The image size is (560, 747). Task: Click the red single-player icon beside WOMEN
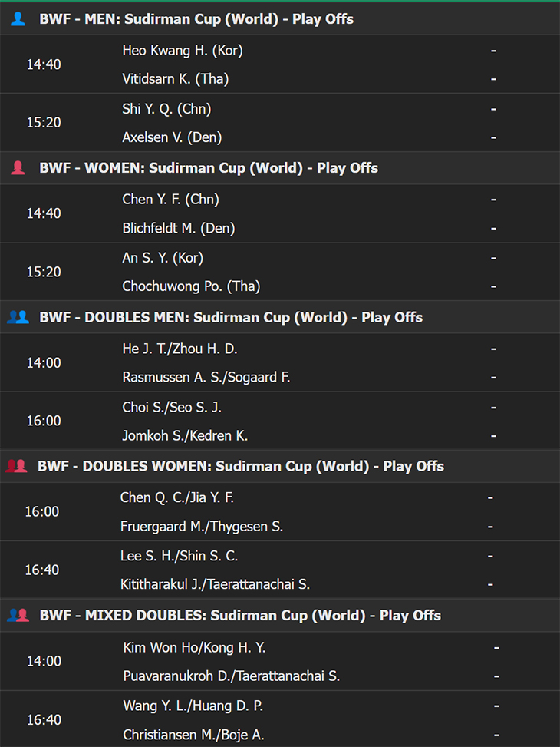[x=18, y=167]
